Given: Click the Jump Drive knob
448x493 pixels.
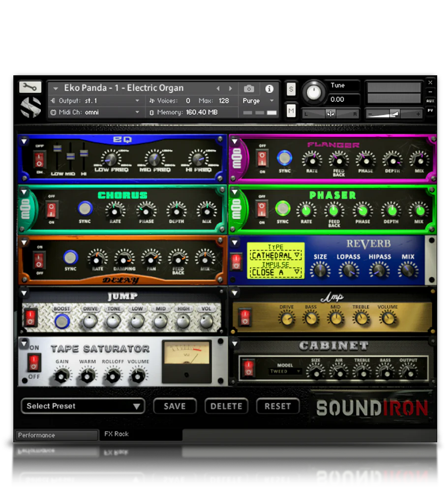Looking at the screenshot, I should (x=90, y=321).
